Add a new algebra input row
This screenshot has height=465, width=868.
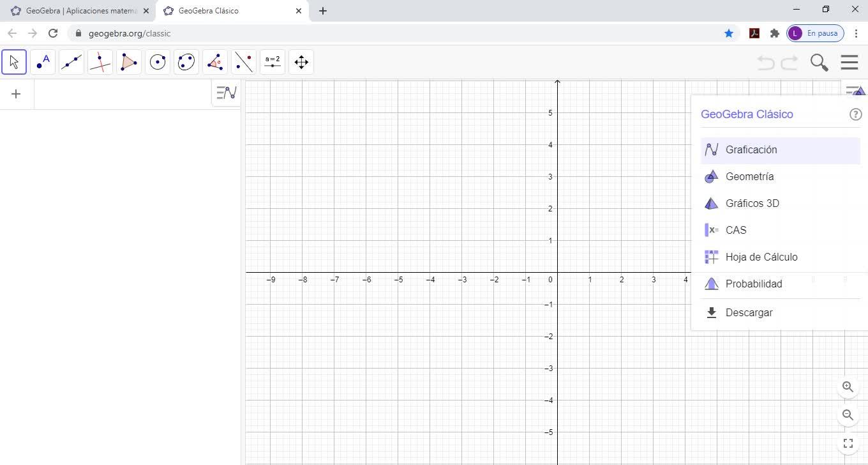[x=16, y=94]
